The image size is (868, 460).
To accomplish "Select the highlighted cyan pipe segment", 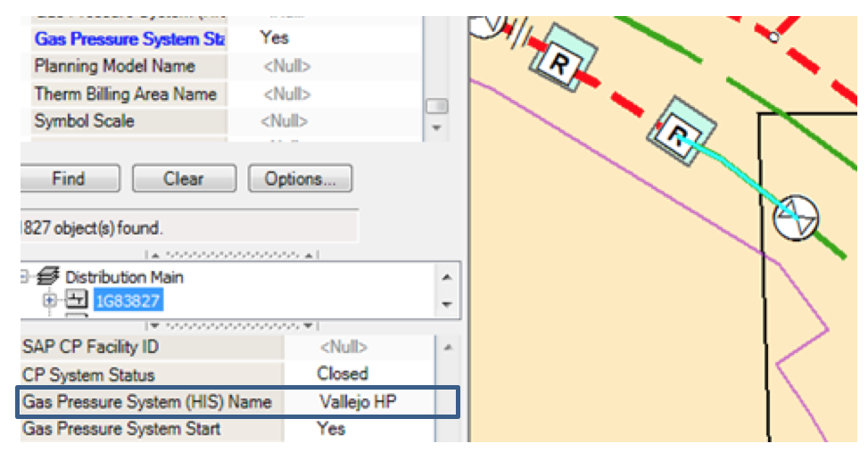I will tap(740, 172).
